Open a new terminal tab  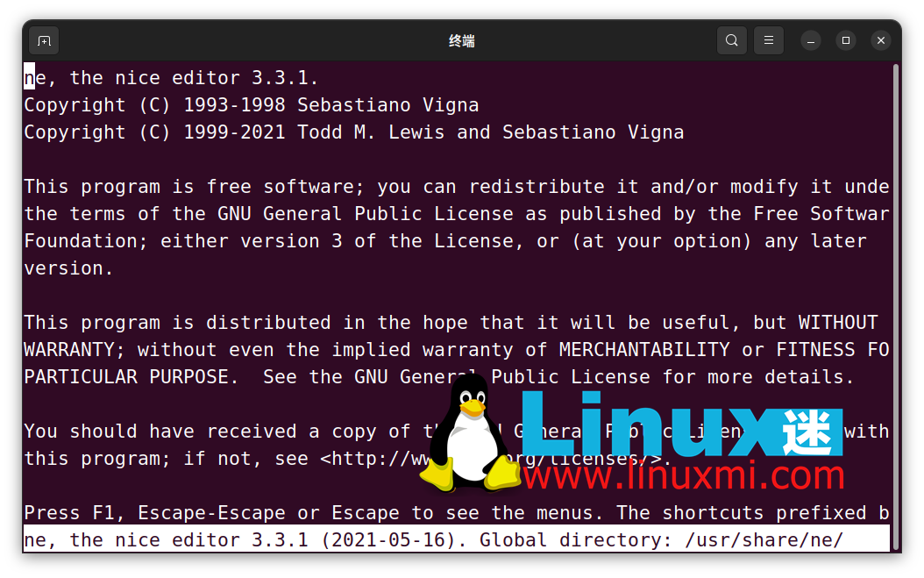point(44,40)
